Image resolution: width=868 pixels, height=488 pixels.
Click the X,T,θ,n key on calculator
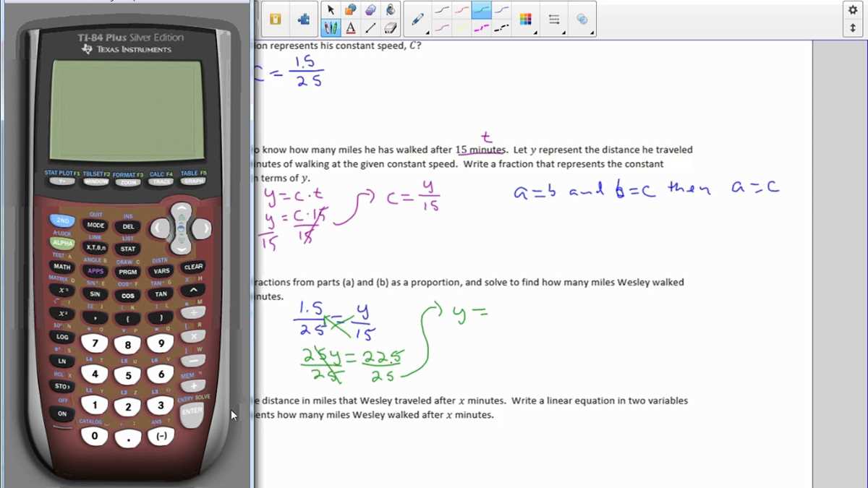[95, 248]
